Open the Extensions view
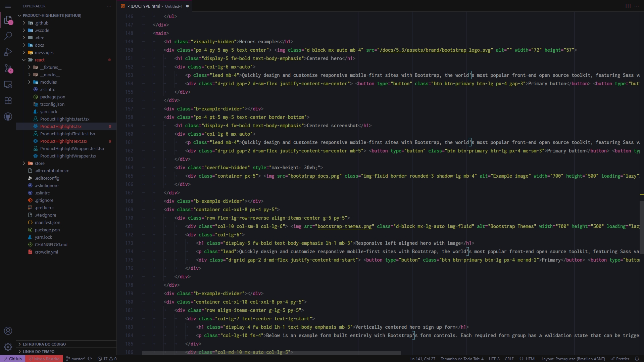The width and height of the screenshot is (644, 362). pos(8,100)
